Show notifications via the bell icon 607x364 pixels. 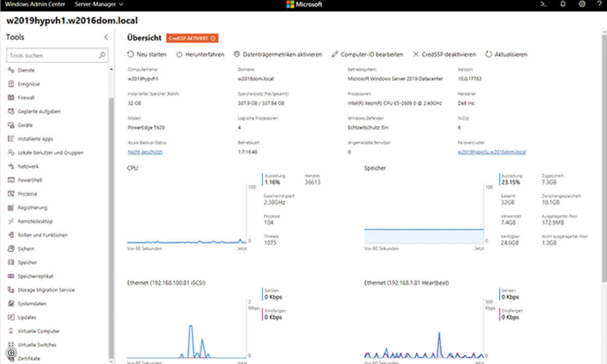(x=563, y=4)
